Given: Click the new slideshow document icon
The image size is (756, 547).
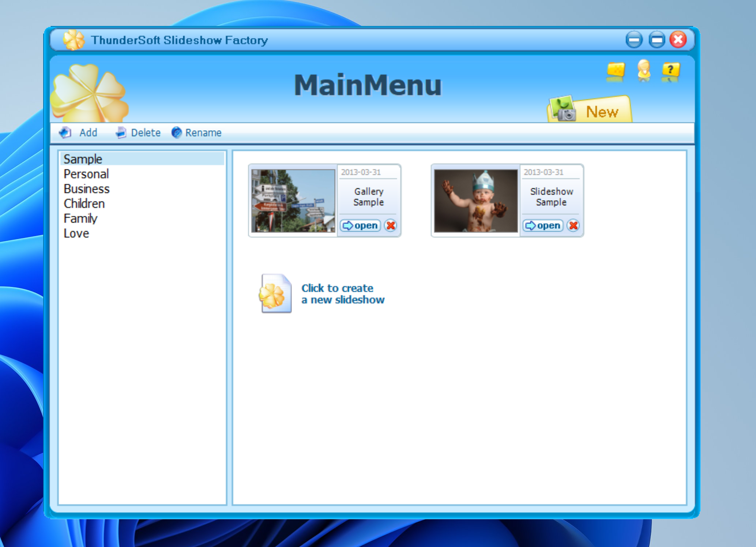Looking at the screenshot, I should tap(275, 293).
